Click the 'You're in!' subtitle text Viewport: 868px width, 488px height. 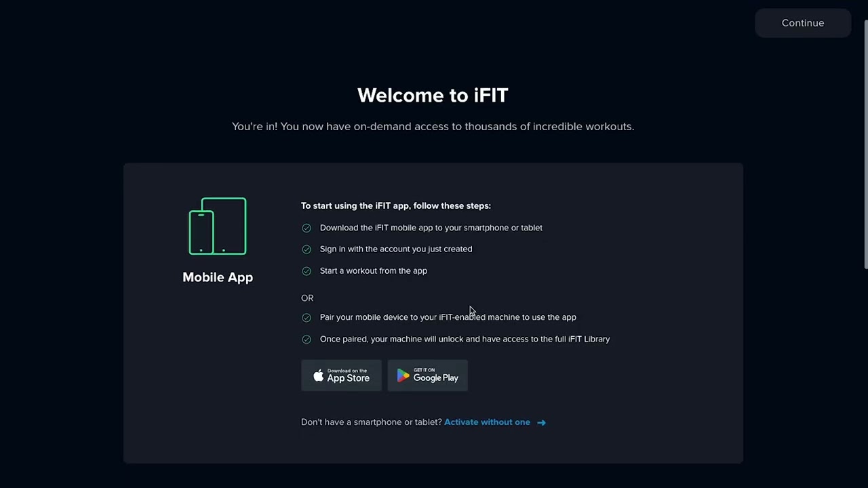(433, 127)
